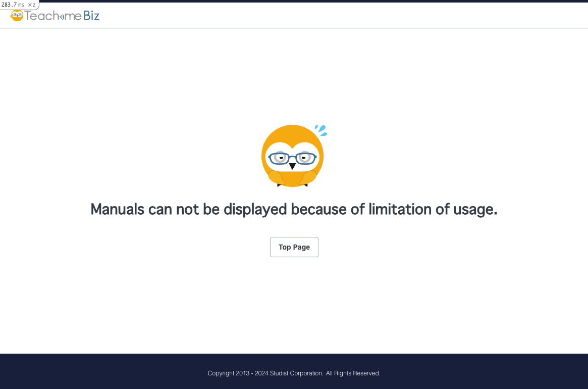
Task: Click the sound wave icon in the logo
Action: pyautogui.click(x=61, y=17)
